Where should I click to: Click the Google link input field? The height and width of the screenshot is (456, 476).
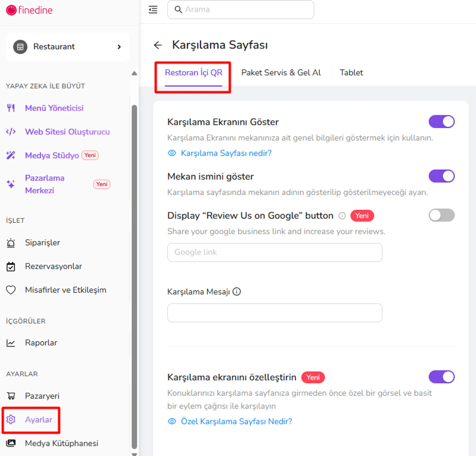tap(275, 252)
